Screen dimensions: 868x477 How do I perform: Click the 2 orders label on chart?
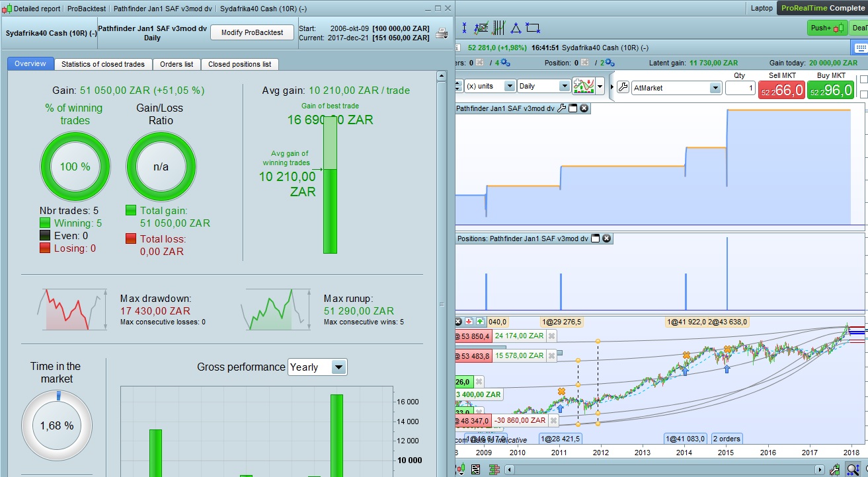click(x=727, y=439)
